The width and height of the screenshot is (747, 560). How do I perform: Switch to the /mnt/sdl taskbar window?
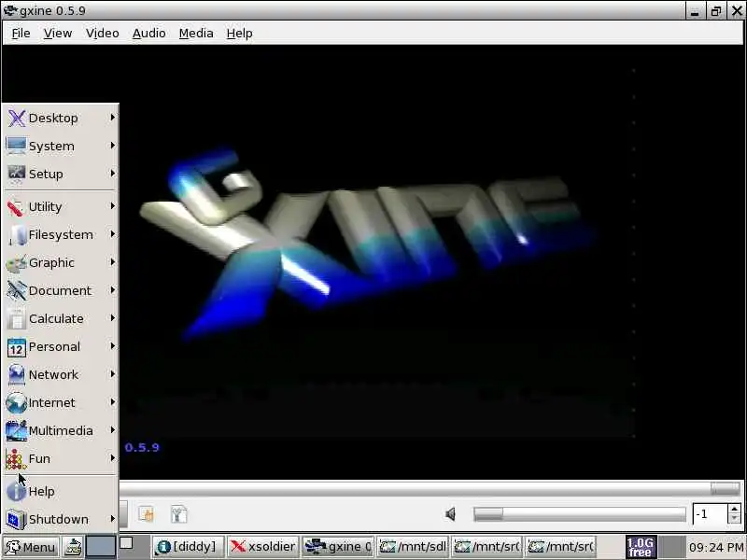(x=413, y=547)
